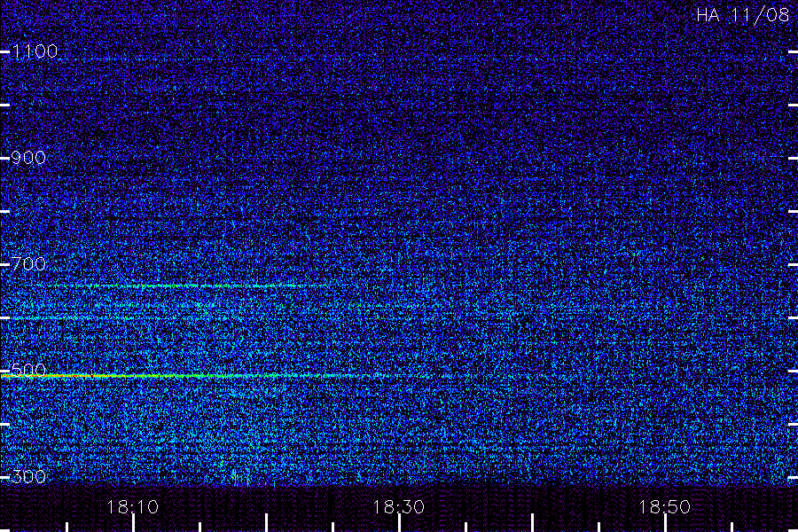This screenshot has width=798, height=532.
Task: Click the 900 frequency axis label
Action: (x=28, y=158)
